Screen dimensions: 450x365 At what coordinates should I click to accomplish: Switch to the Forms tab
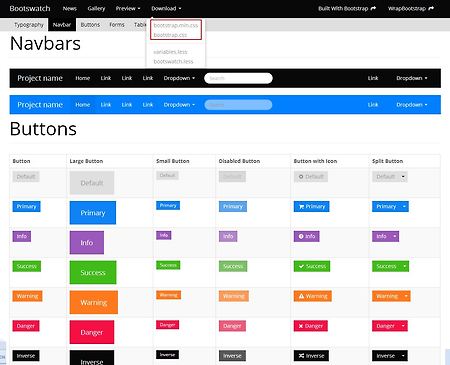click(117, 25)
